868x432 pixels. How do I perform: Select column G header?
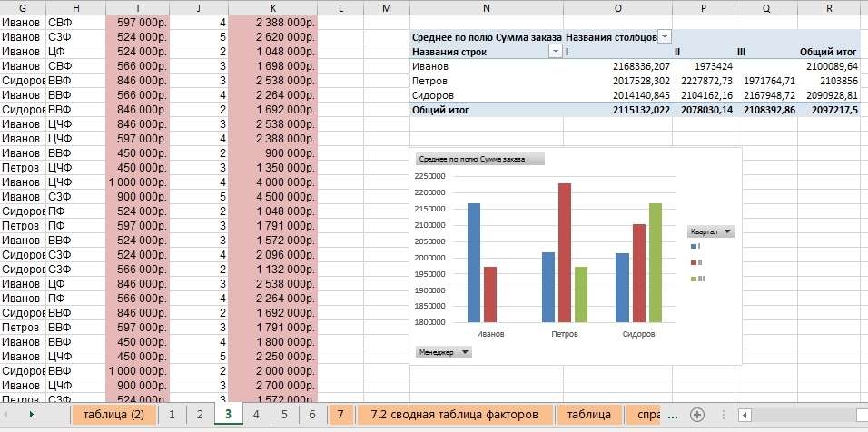tap(23, 8)
